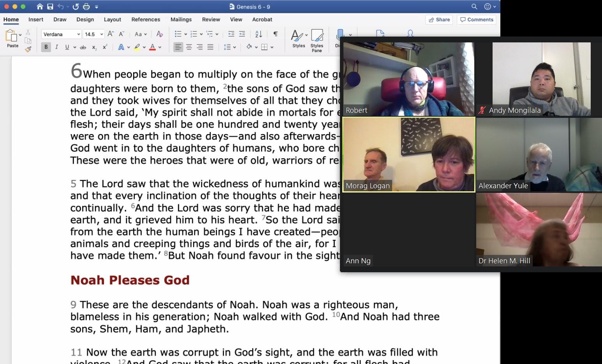Open the Comments pane

pos(477,19)
